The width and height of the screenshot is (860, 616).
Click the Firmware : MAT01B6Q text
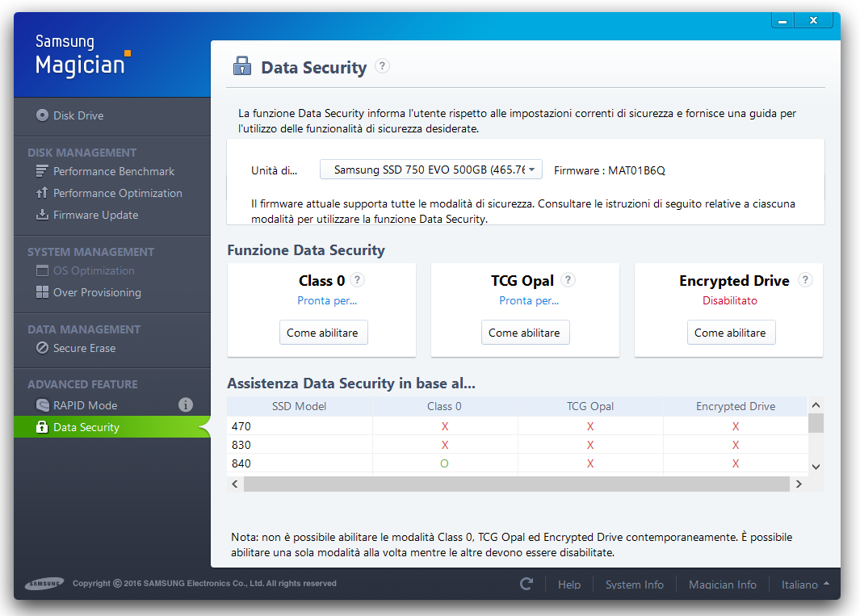tap(610, 170)
